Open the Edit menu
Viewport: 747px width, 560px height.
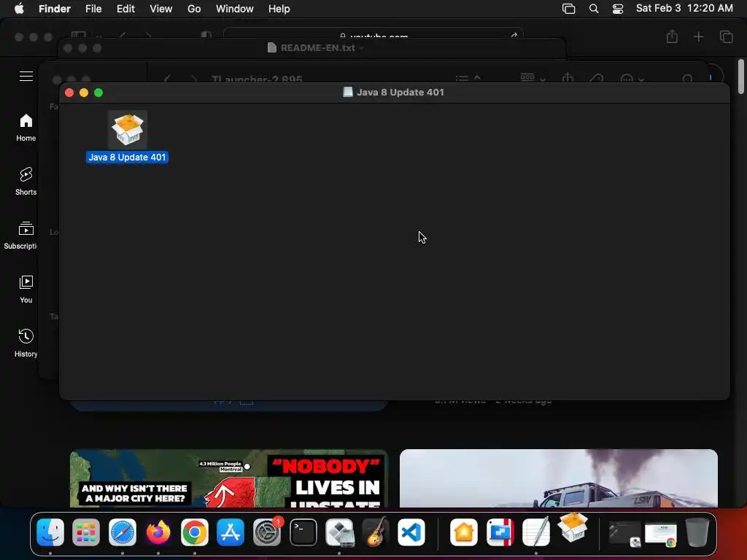pos(125,9)
